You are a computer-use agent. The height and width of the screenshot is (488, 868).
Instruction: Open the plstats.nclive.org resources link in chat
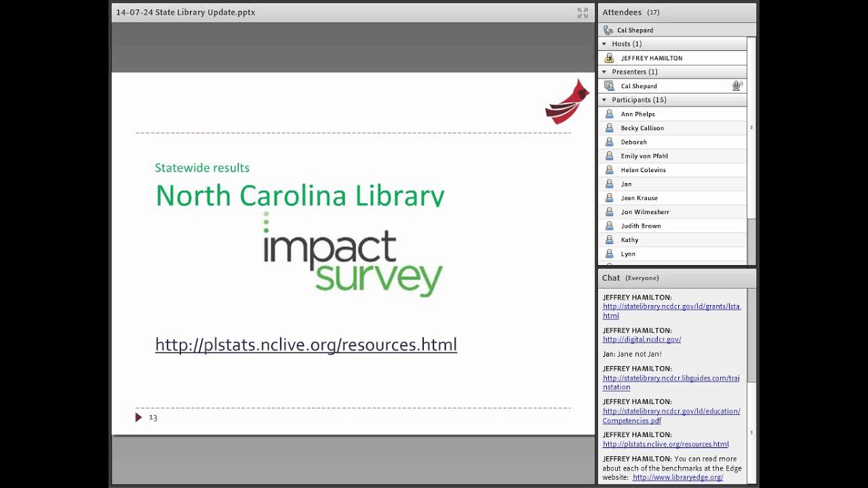665,445
